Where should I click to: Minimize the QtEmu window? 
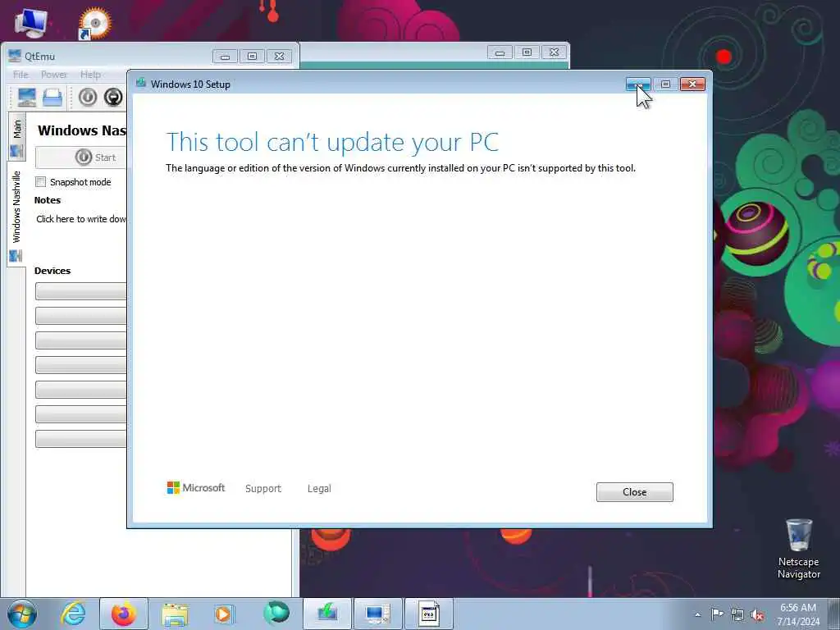click(x=225, y=57)
